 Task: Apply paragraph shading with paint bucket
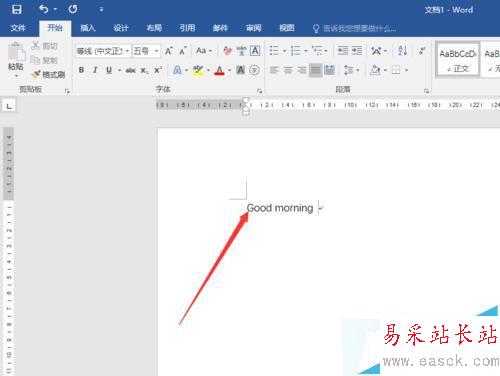point(375,70)
